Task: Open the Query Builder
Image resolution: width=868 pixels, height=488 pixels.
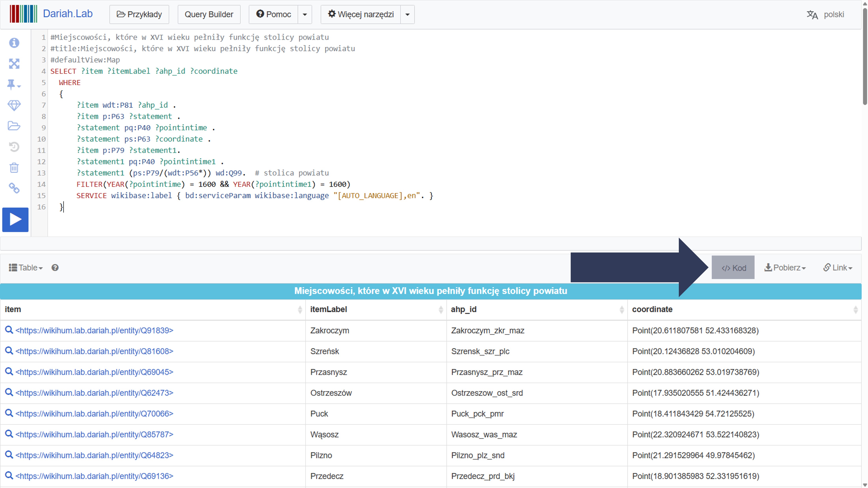Action: (x=209, y=14)
